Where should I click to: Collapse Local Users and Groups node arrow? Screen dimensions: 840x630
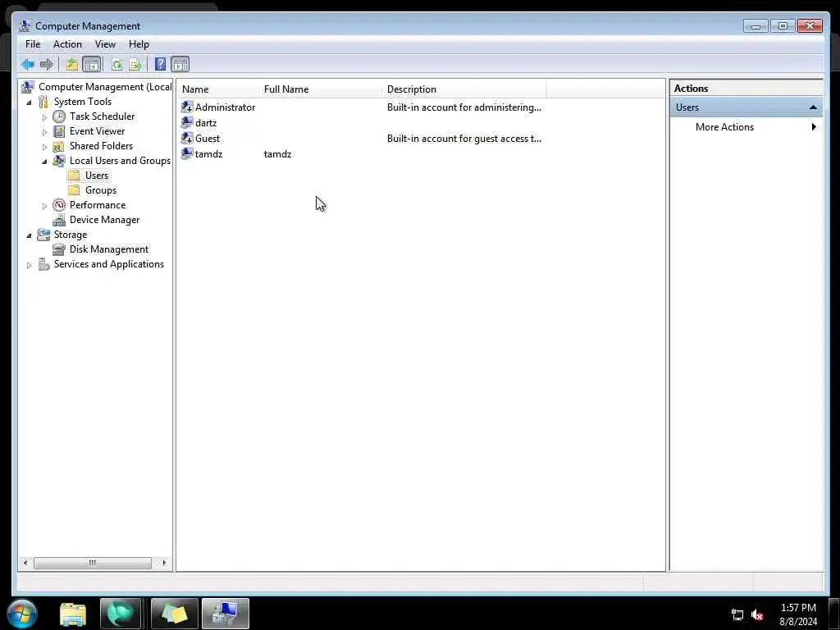(x=44, y=162)
